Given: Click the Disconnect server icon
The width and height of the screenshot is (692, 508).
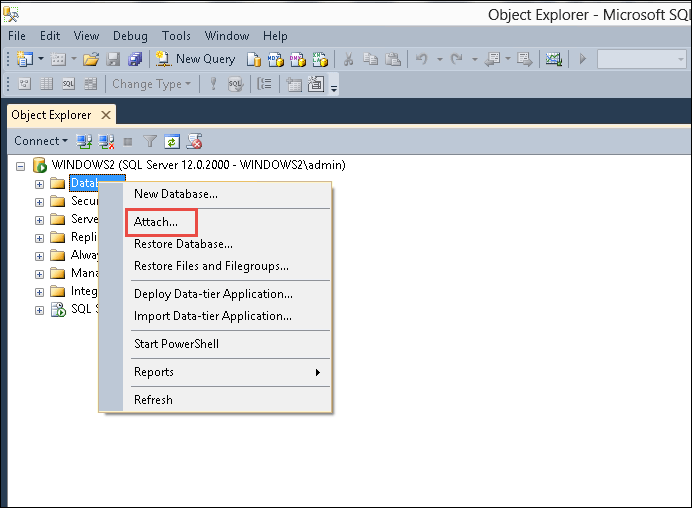Looking at the screenshot, I should click(106, 141).
